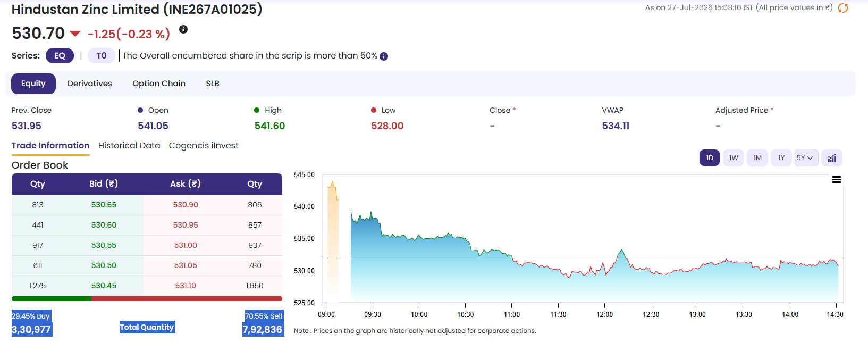Click Low value 528.00
Image resolution: width=868 pixels, height=342 pixels.
coord(387,126)
